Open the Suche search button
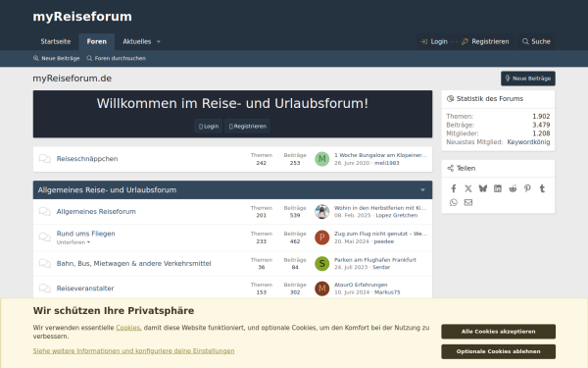The height and width of the screenshot is (368, 588). coord(536,41)
